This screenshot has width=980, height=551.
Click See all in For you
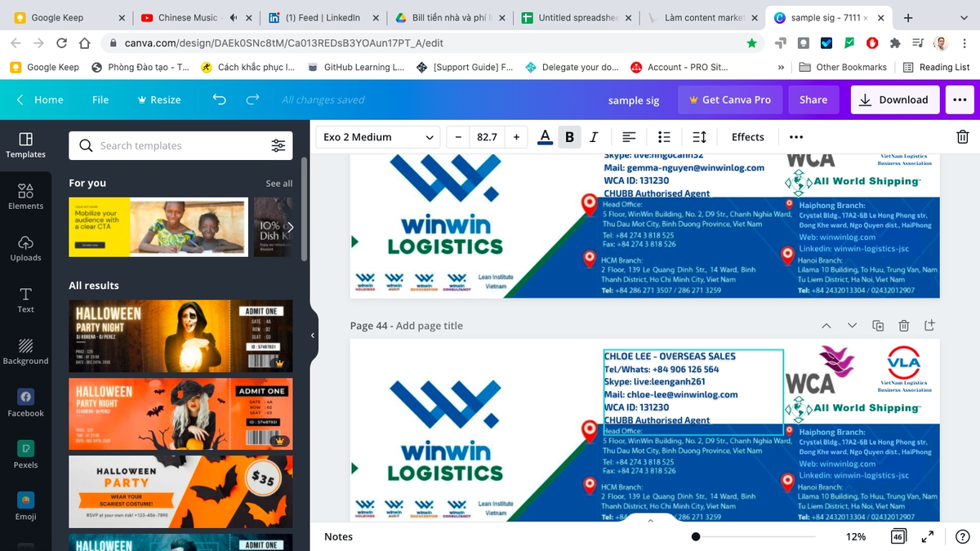[278, 184]
